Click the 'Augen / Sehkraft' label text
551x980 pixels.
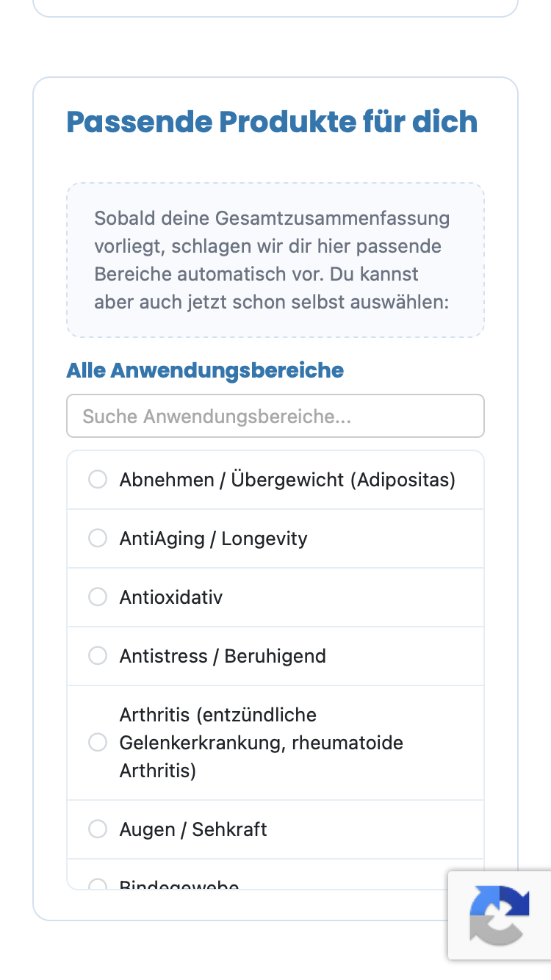coord(193,829)
